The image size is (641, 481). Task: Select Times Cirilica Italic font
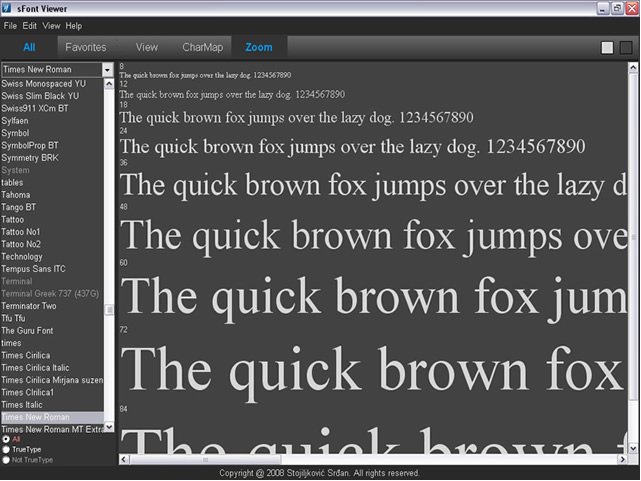click(x=52, y=368)
